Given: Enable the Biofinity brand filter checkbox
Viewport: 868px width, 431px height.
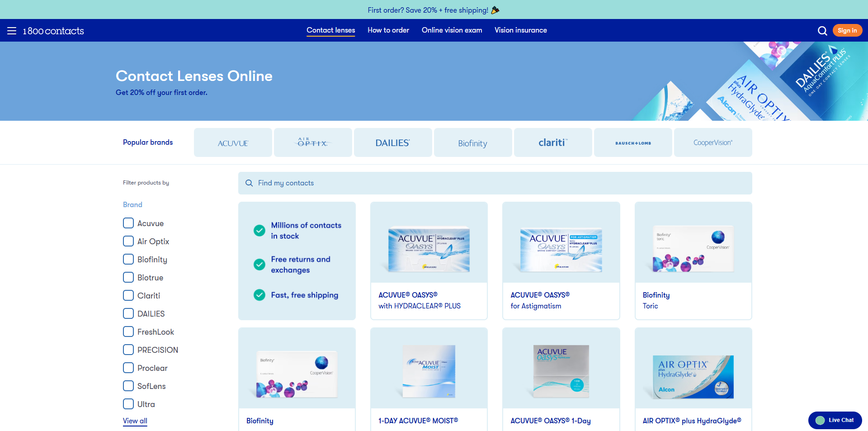Looking at the screenshot, I should pyautogui.click(x=128, y=260).
